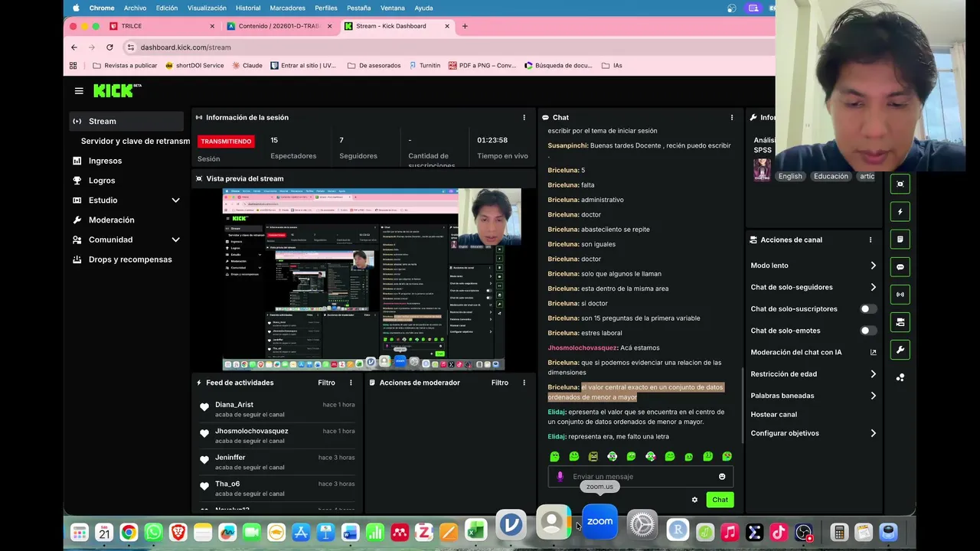Click the wrench icon in right rail

[x=900, y=350]
